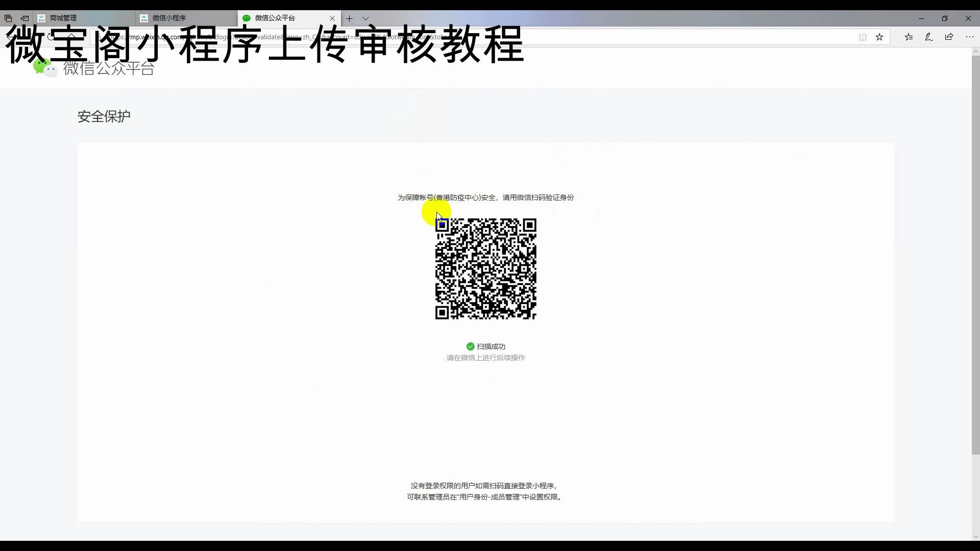This screenshot has width=980, height=551.
Task: Click the login QR code image
Action: (x=485, y=269)
